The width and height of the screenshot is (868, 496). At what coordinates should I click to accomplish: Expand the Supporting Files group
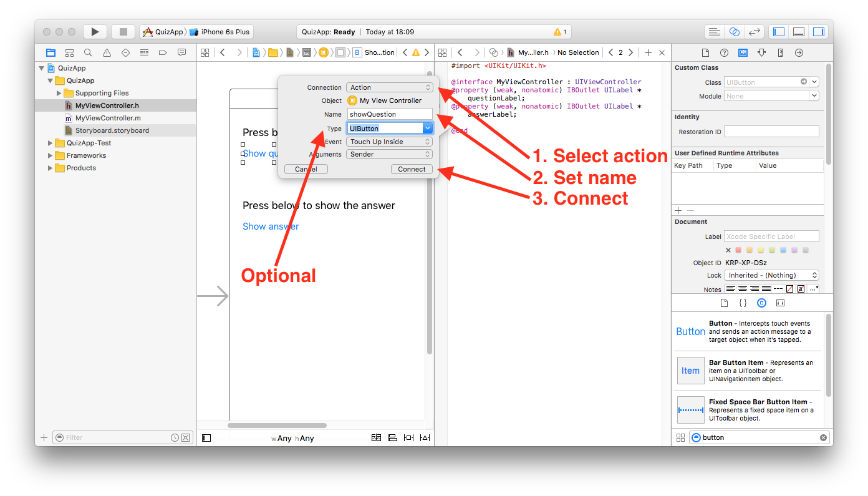59,93
